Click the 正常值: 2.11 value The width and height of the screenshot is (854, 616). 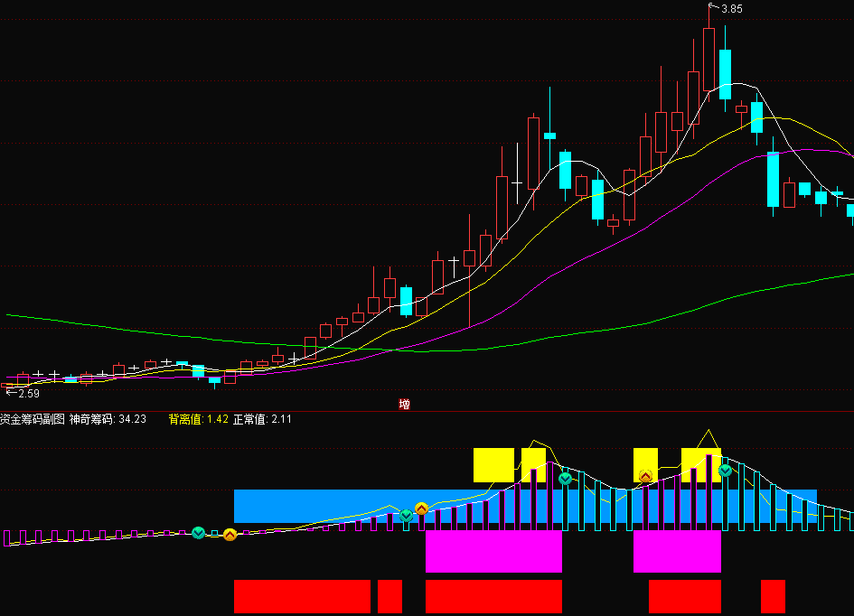(x=262, y=419)
